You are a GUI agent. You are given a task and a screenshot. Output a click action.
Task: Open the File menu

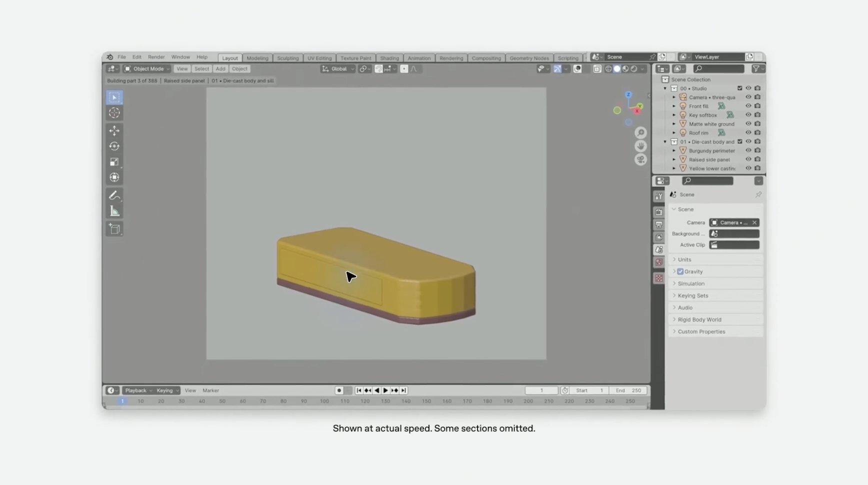click(x=121, y=57)
